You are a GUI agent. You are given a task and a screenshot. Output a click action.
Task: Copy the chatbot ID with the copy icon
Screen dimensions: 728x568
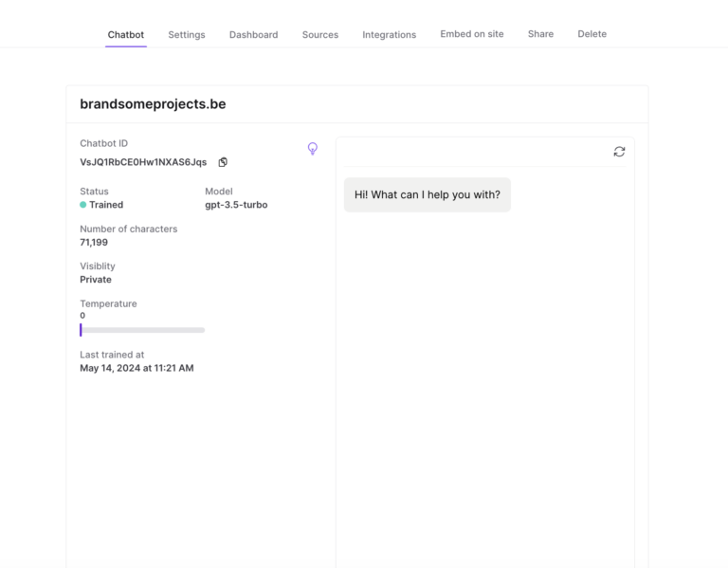223,162
